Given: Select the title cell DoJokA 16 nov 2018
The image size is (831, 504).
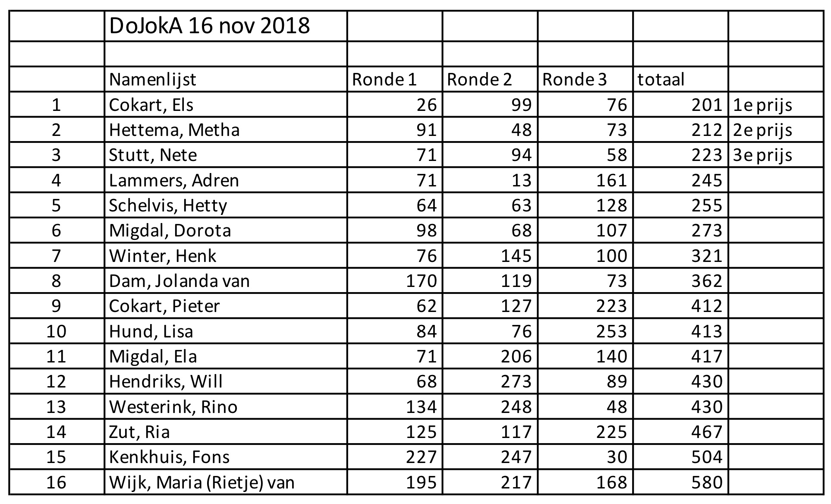Looking at the screenshot, I should click(226, 26).
